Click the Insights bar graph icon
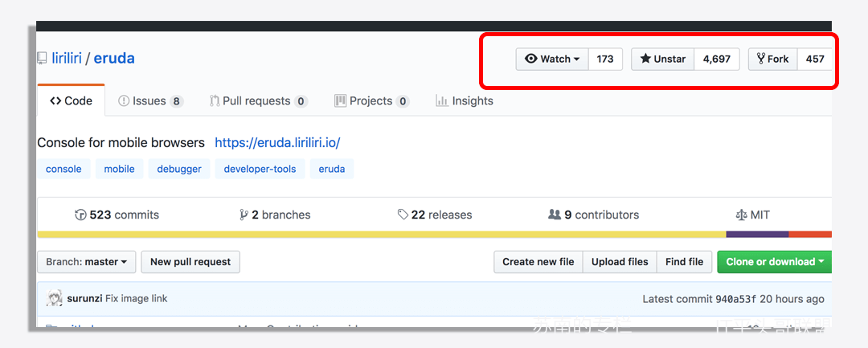Screen dimensions: 868x348 [x=442, y=100]
